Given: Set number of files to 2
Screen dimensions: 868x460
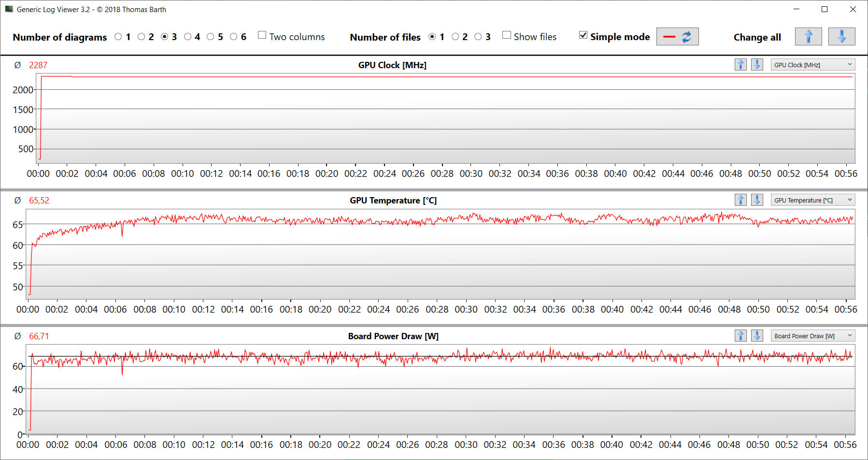Looking at the screenshot, I should [x=455, y=37].
